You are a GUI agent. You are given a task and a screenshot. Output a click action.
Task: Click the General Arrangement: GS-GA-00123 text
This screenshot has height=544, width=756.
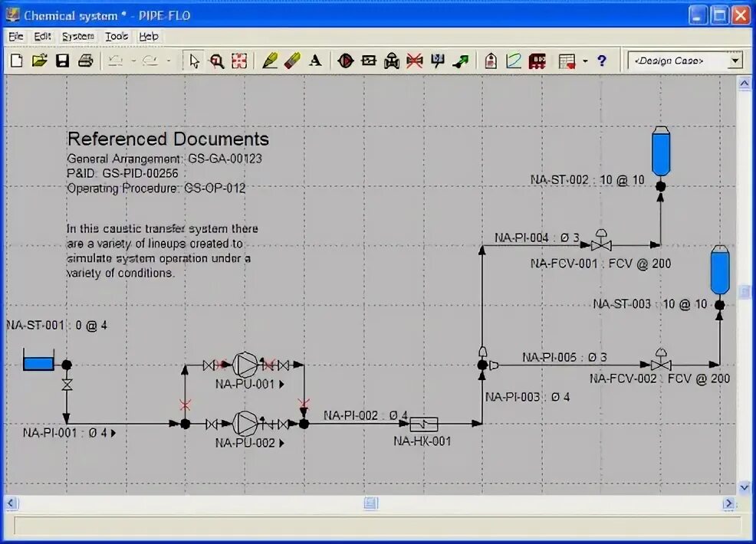pyautogui.click(x=164, y=159)
